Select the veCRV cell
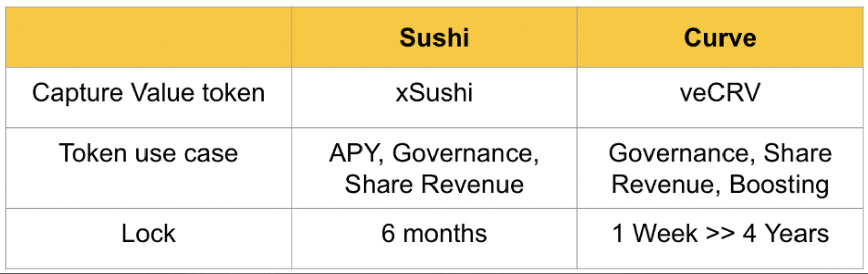Viewport: 868px width, 274px height. [720, 93]
